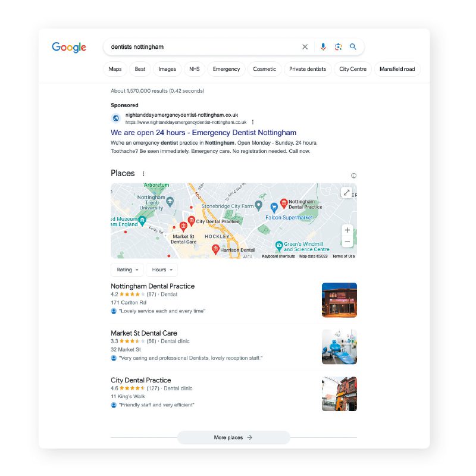This screenshot has height=476, width=476.
Task: Click Green's Windmill camera pin
Action: coord(279,246)
